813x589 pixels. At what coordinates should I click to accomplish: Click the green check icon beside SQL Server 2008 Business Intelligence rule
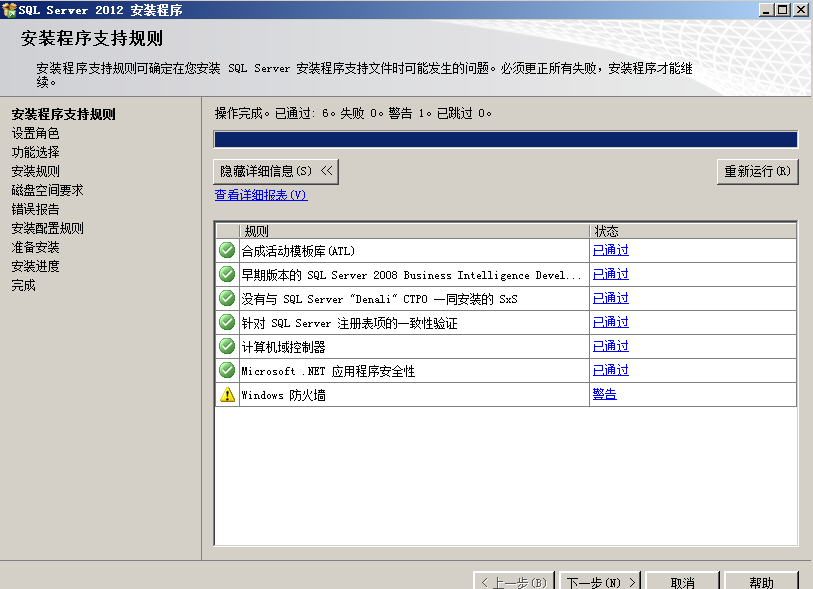[x=227, y=274]
